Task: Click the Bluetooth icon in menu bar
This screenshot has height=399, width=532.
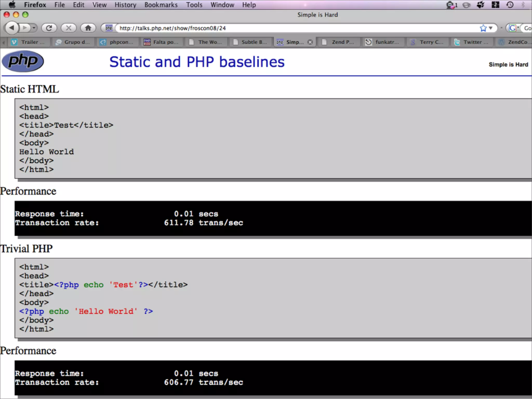Action: (x=523, y=5)
